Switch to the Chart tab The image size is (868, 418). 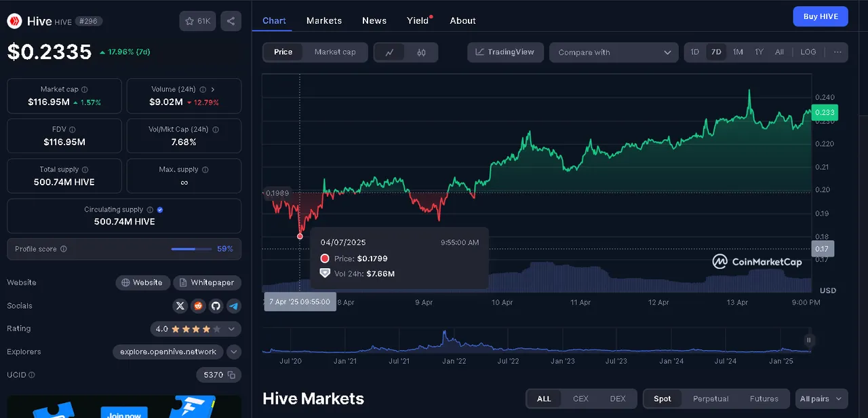(274, 20)
